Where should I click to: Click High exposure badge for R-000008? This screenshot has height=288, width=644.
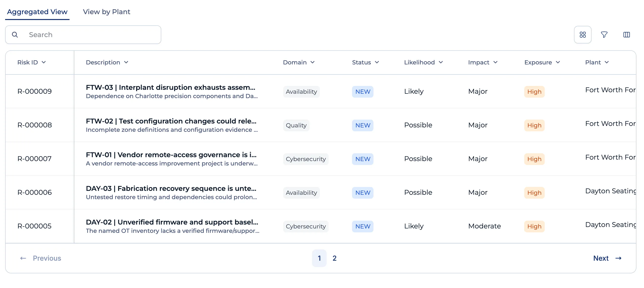pos(534,125)
